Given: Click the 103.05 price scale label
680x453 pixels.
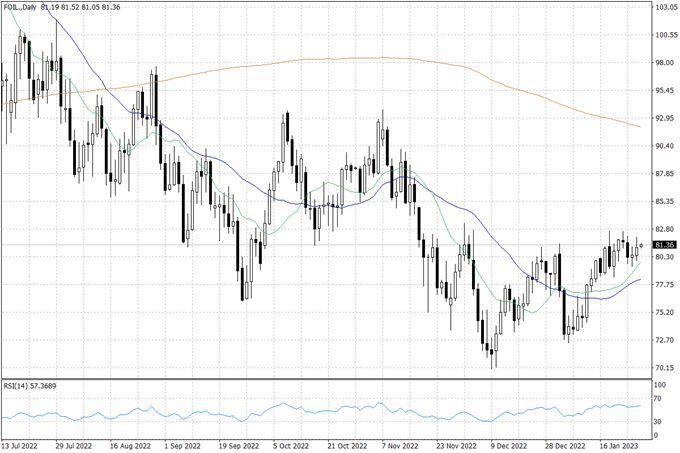Looking at the screenshot, I should pyautogui.click(x=665, y=8).
